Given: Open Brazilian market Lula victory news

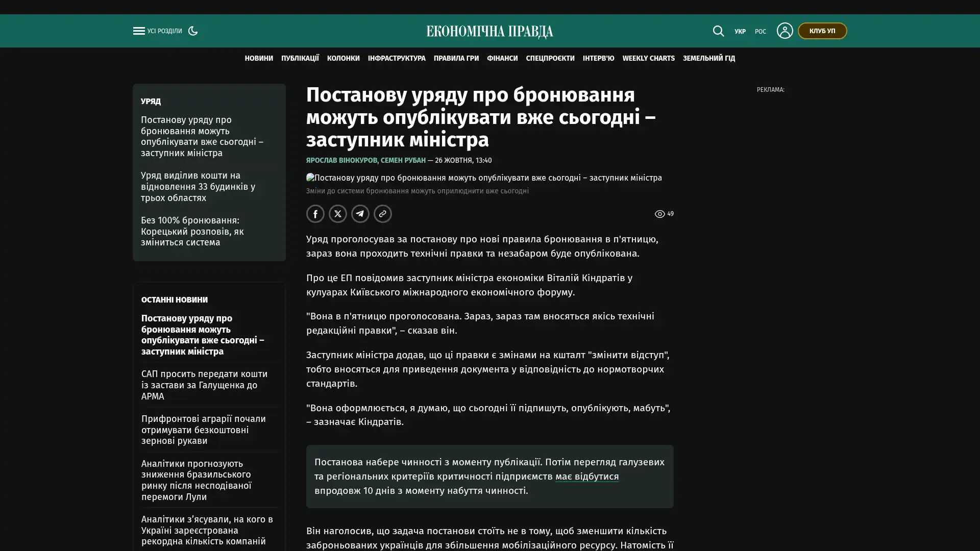Looking at the screenshot, I should (197, 480).
